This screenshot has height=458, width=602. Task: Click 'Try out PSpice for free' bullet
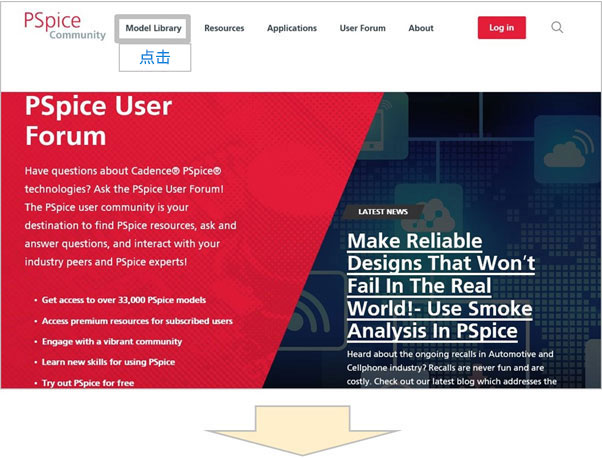88,383
